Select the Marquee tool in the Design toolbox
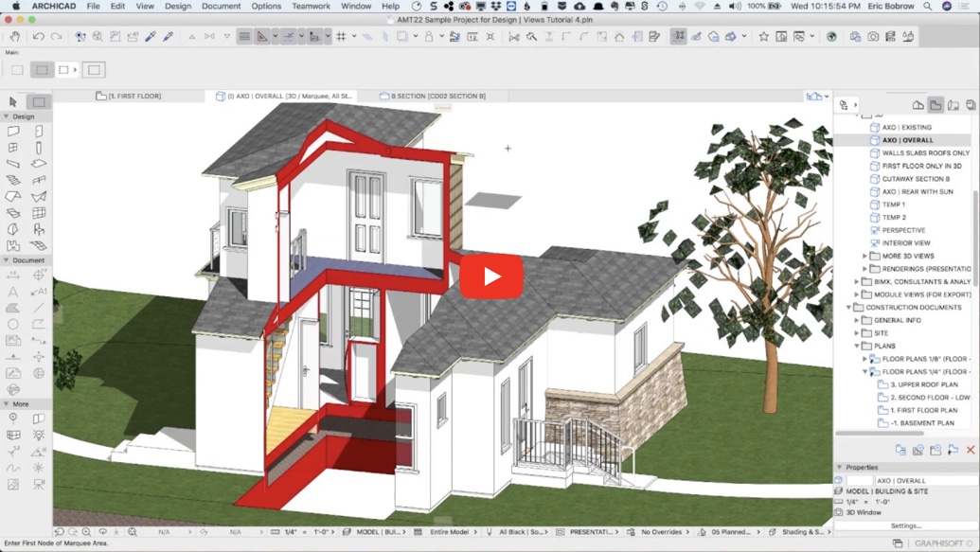Viewport: 980px width, 552px height. click(x=39, y=99)
